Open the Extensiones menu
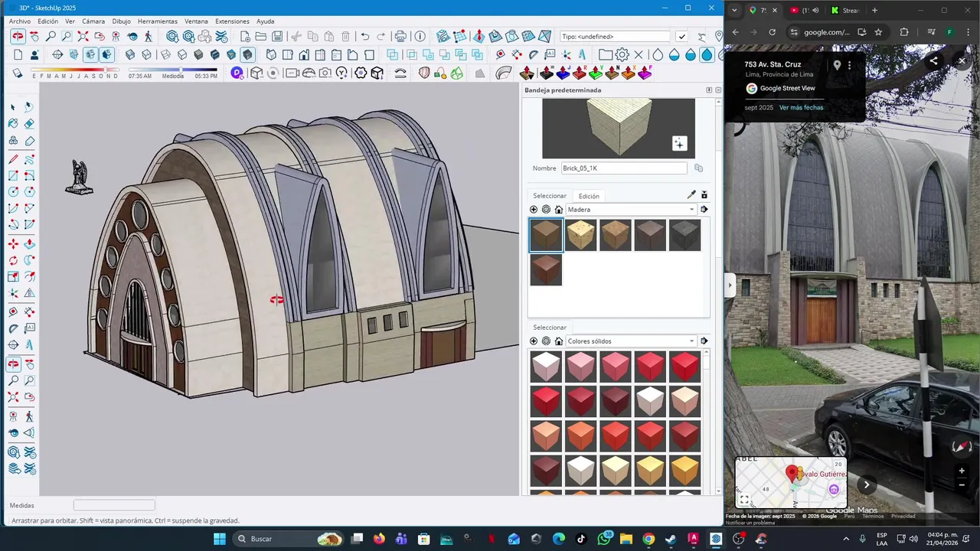The image size is (980, 551). click(x=232, y=21)
